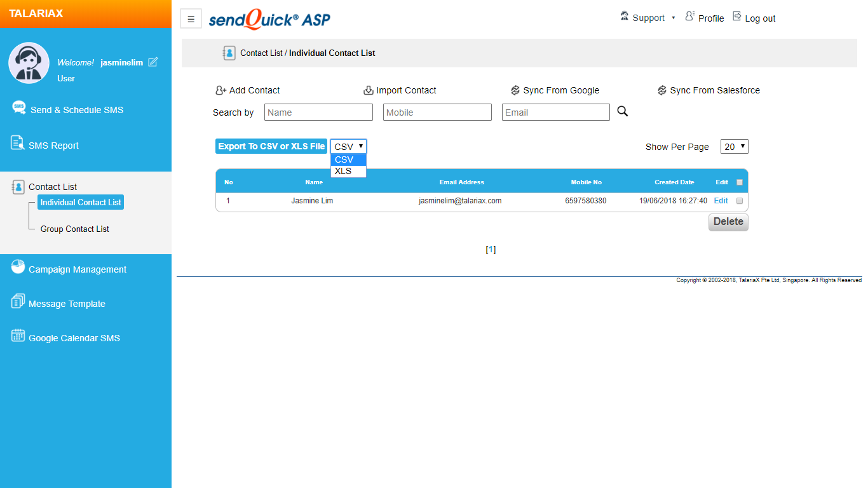
Task: Click the Message Template pages icon
Action: point(18,301)
